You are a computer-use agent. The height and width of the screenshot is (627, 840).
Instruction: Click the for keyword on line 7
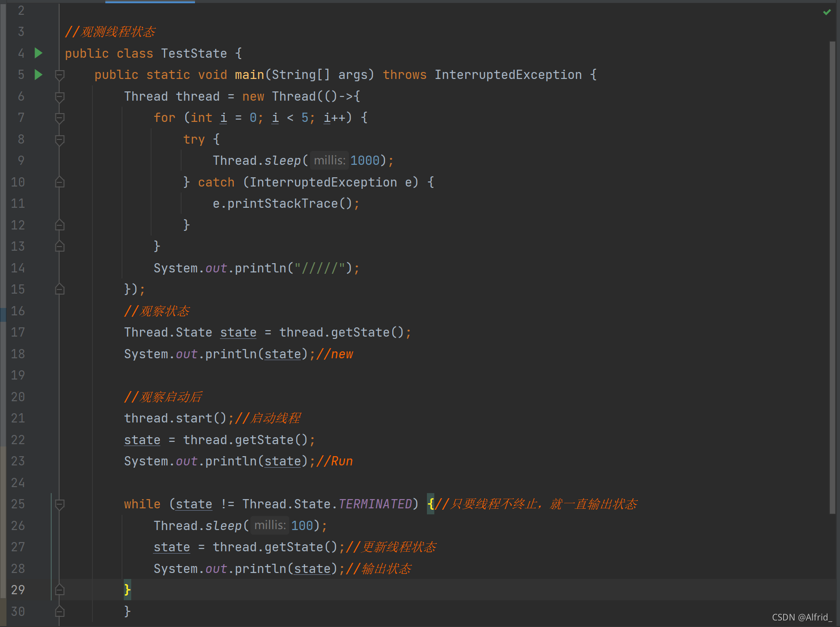pos(164,118)
